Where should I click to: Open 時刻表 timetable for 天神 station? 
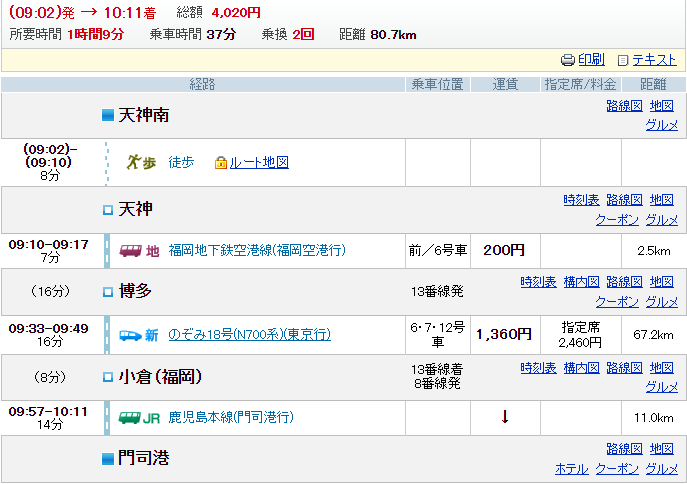pos(581,200)
